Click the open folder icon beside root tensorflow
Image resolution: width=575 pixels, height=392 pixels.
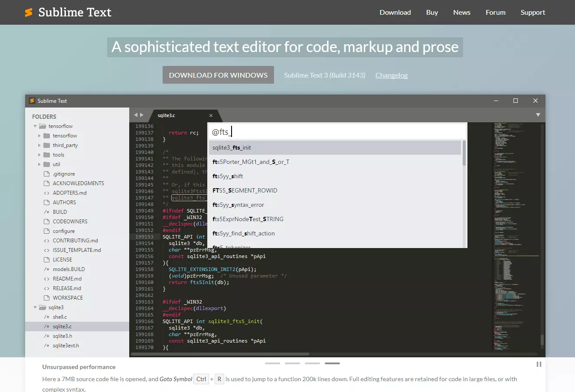click(42, 126)
